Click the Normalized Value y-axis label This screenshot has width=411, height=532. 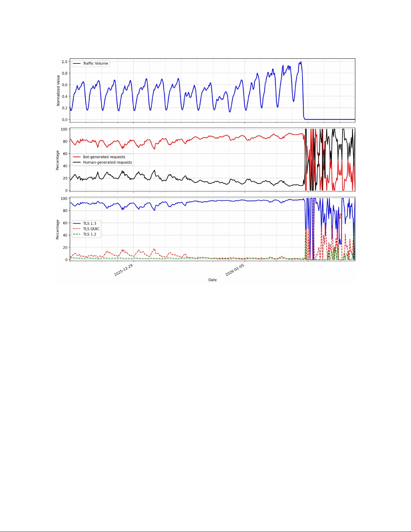pyautogui.click(x=58, y=91)
